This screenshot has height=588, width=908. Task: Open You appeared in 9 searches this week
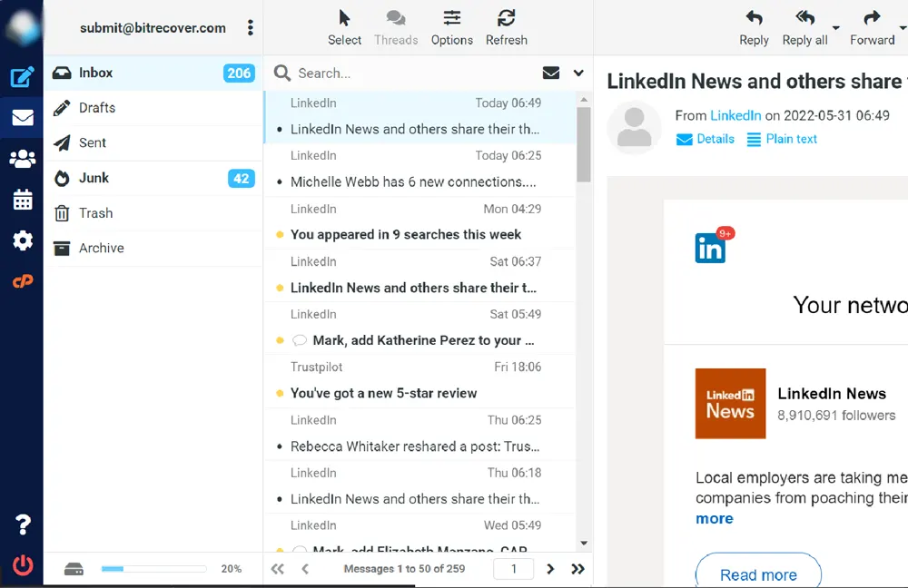pos(419,223)
